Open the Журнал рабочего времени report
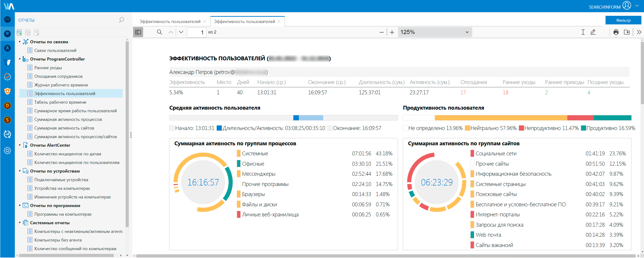 61,85
